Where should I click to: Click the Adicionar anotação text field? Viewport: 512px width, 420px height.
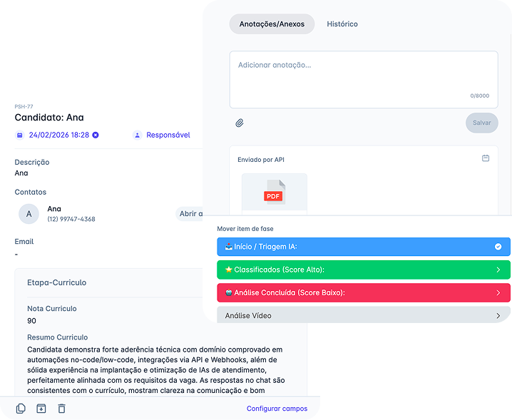pyautogui.click(x=363, y=78)
